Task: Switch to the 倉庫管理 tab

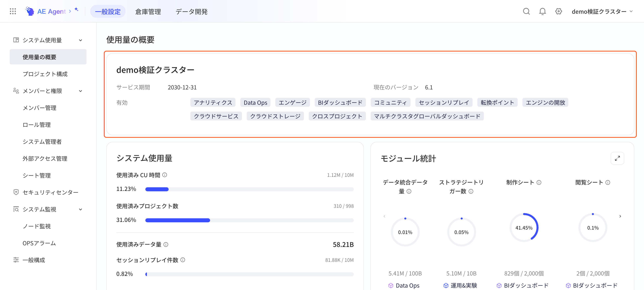Action: point(148,11)
